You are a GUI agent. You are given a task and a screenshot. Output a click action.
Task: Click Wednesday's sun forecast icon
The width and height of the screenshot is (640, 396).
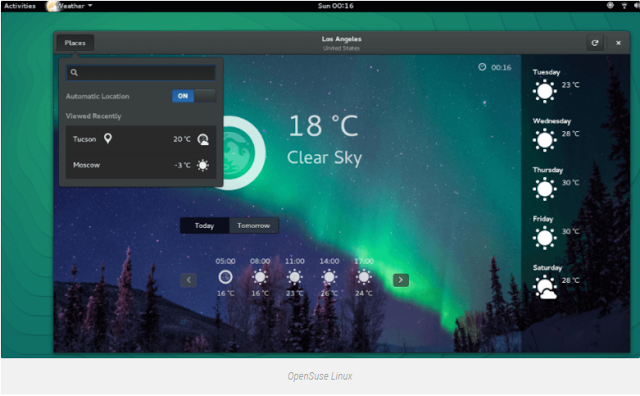click(545, 140)
